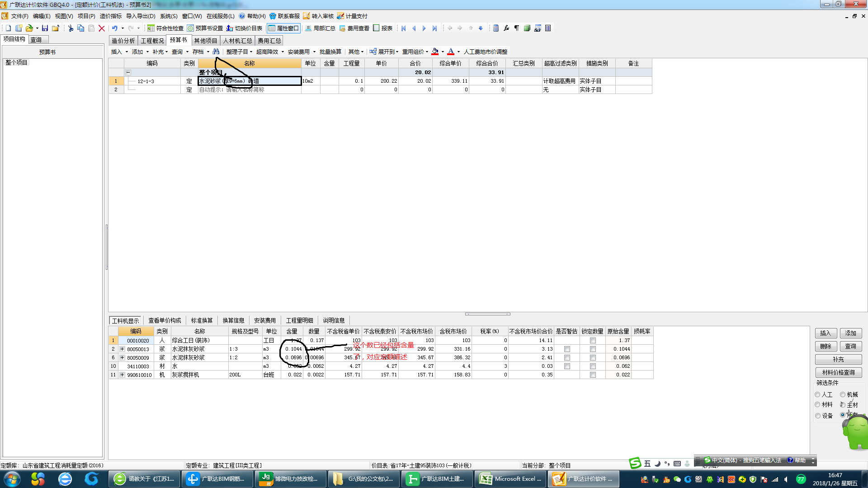Expand row 80050009 in material table
This screenshot has height=488, width=868.
(x=122, y=357)
